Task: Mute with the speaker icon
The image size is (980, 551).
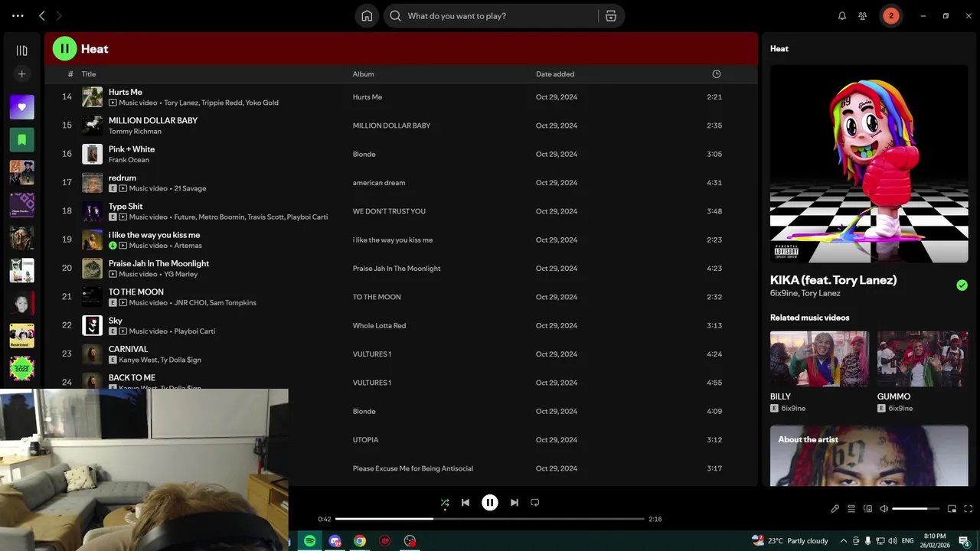Action: (884, 509)
